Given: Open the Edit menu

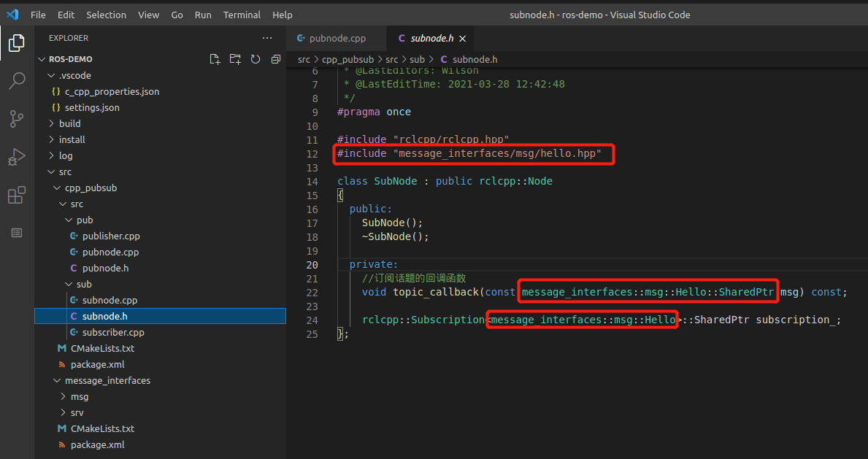Looking at the screenshot, I should pyautogui.click(x=66, y=15).
